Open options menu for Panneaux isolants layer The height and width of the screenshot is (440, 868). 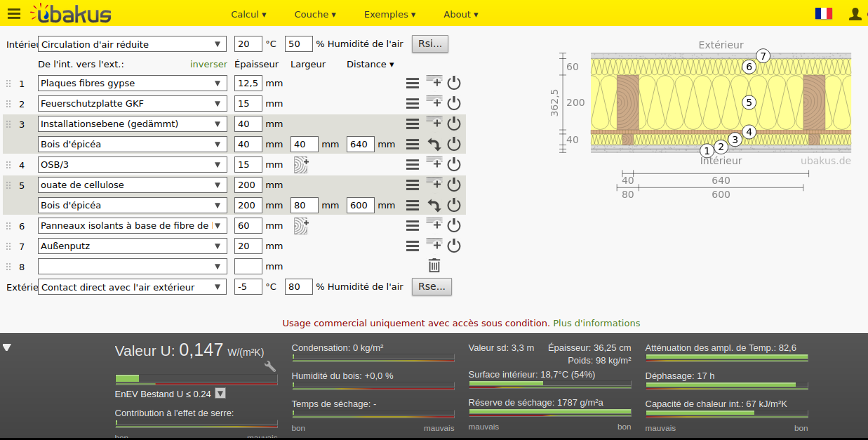[413, 225]
